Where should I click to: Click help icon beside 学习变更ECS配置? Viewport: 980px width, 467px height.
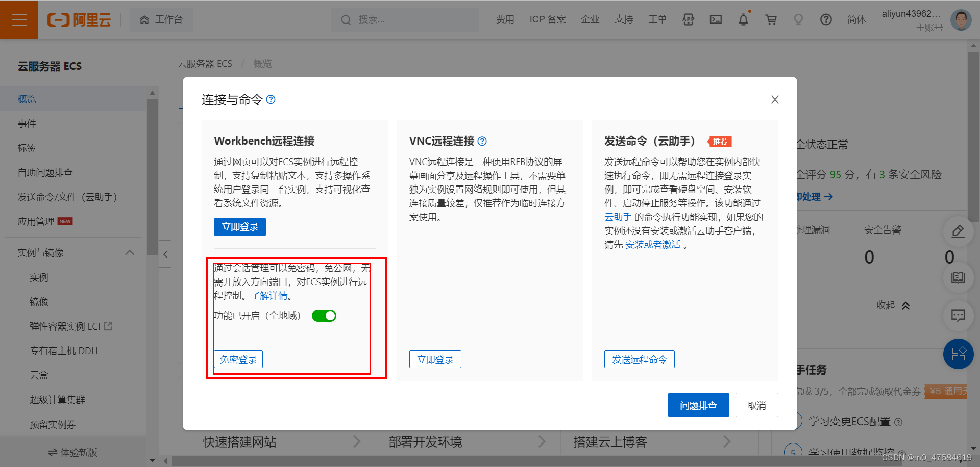click(898, 422)
